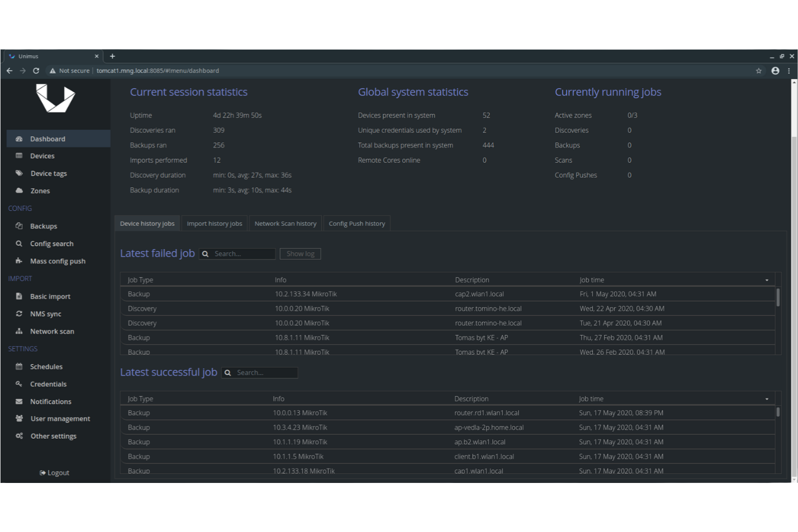Select the ap.b2.wlan1.local row
Screen dimensions: 798x532
coord(448,442)
